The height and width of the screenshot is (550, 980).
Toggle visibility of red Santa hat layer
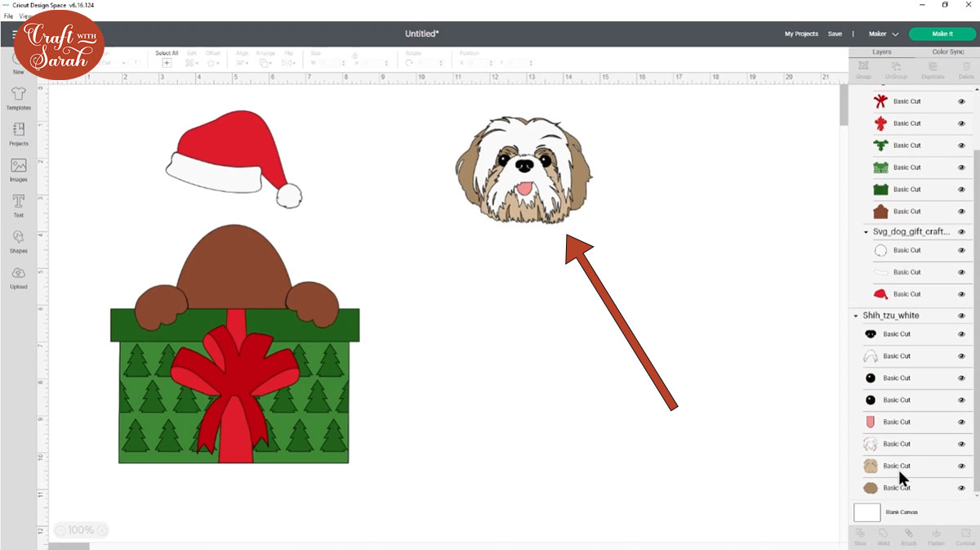click(x=961, y=294)
